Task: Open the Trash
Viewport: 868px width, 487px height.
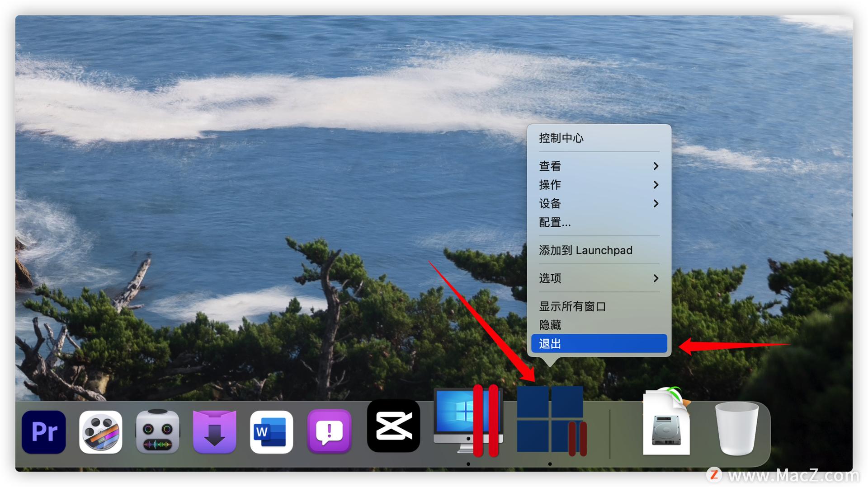Action: click(x=736, y=429)
